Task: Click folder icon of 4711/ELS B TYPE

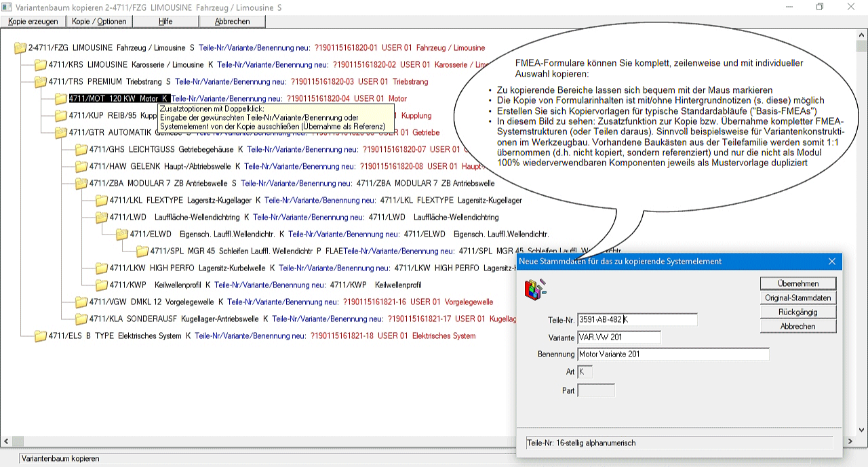Action: (x=41, y=336)
